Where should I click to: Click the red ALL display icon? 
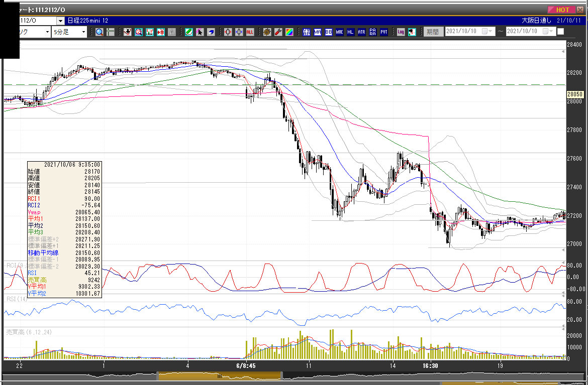point(250,32)
